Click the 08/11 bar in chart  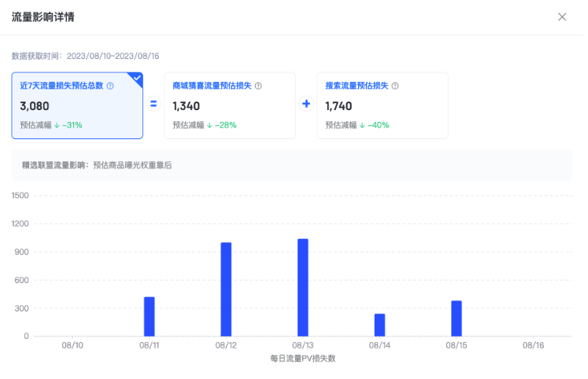[149, 316]
